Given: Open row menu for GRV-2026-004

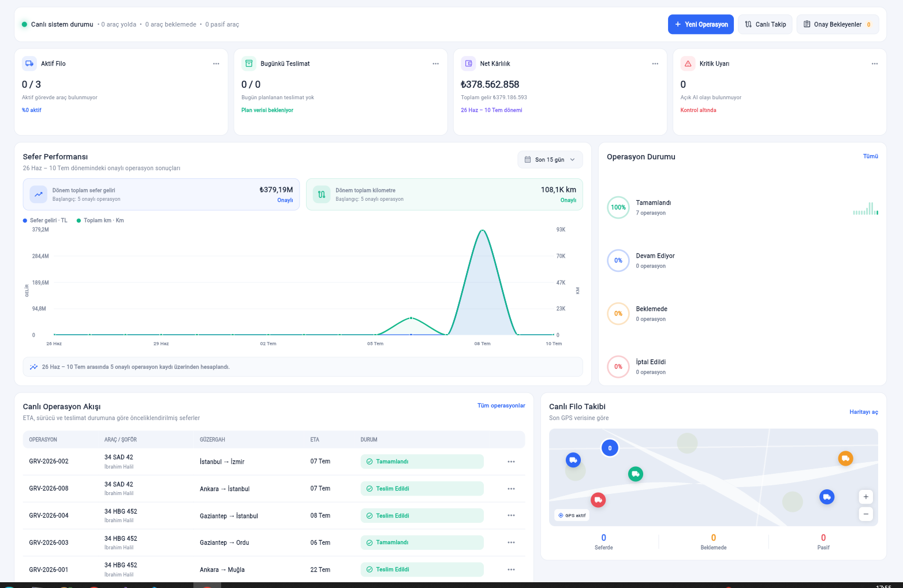Looking at the screenshot, I should [x=511, y=515].
